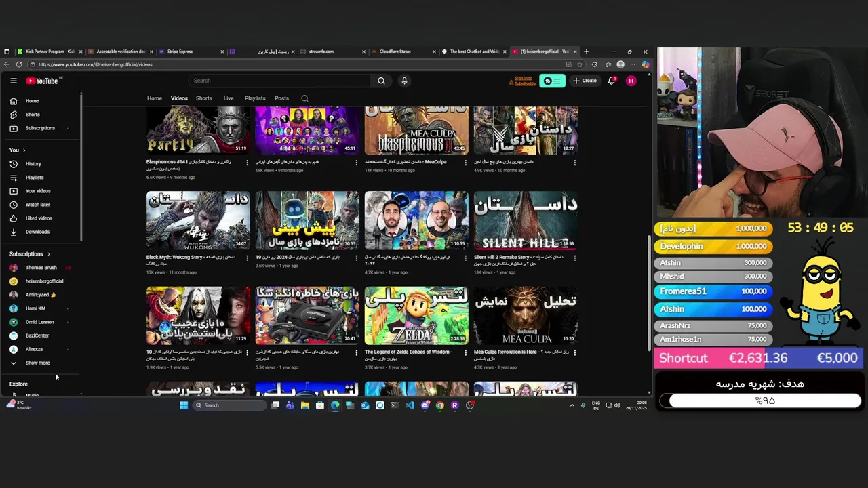Open Google Chrome from taskbar
868x488 pixels.
pyautogui.click(x=439, y=405)
